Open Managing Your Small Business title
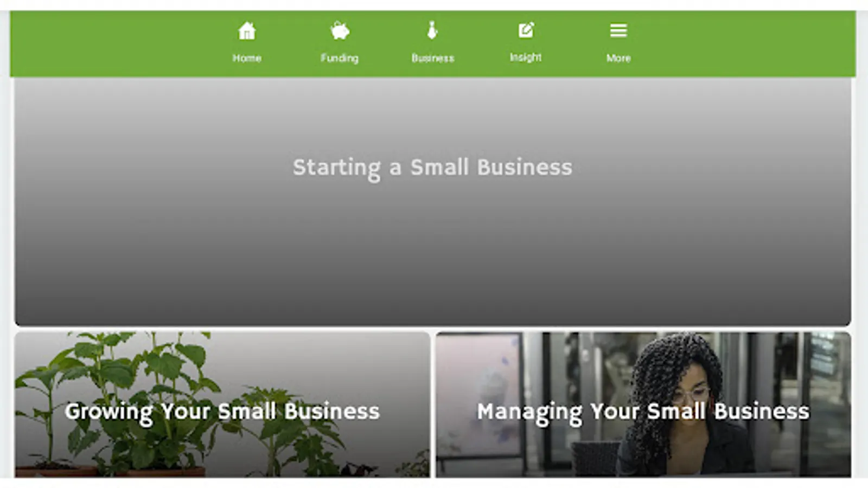The width and height of the screenshot is (868, 488). point(643,412)
